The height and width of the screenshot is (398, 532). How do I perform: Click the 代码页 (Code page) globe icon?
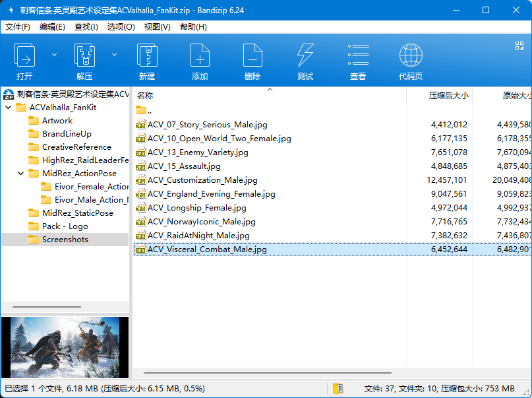coord(411,55)
